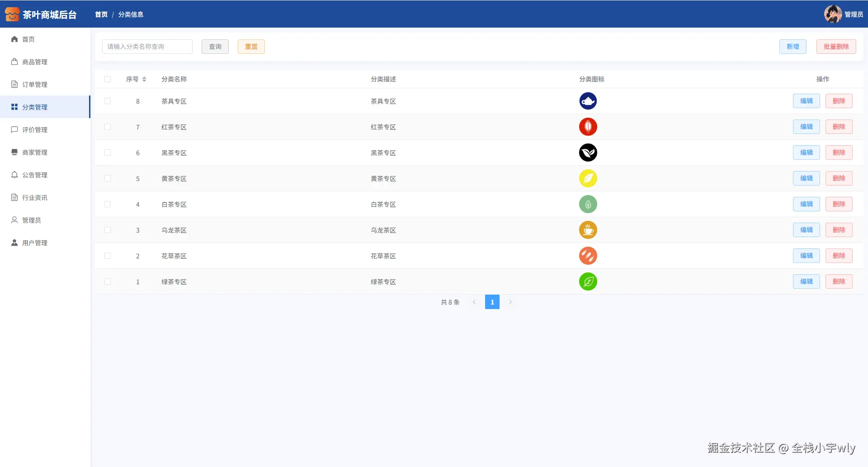
Task: Click the 绿茶专区 green leaf icon
Action: pyautogui.click(x=588, y=281)
